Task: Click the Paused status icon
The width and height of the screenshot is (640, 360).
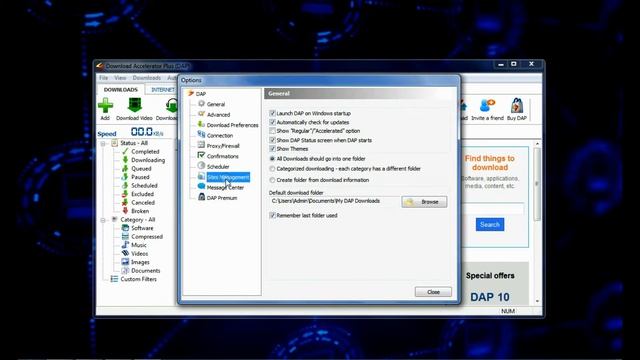Action: 125,177
